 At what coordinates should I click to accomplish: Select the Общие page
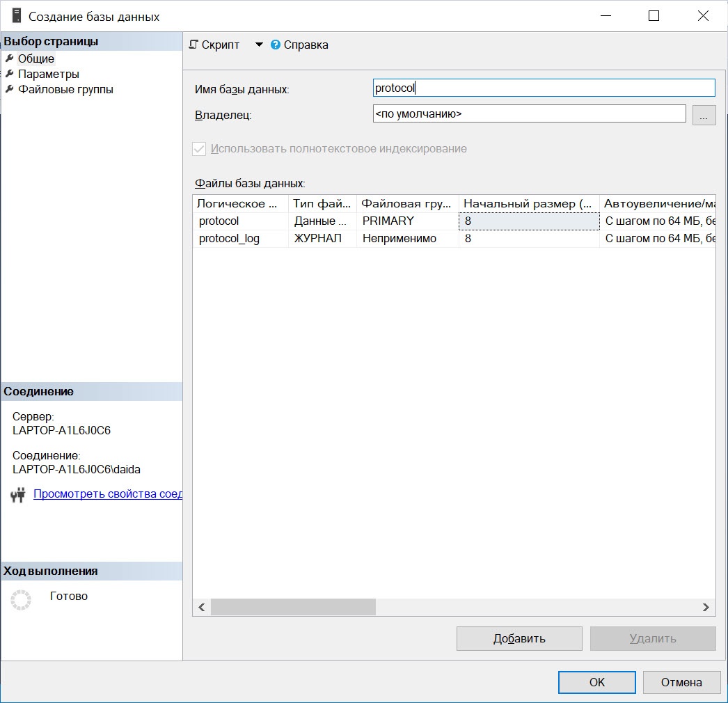tap(36, 59)
